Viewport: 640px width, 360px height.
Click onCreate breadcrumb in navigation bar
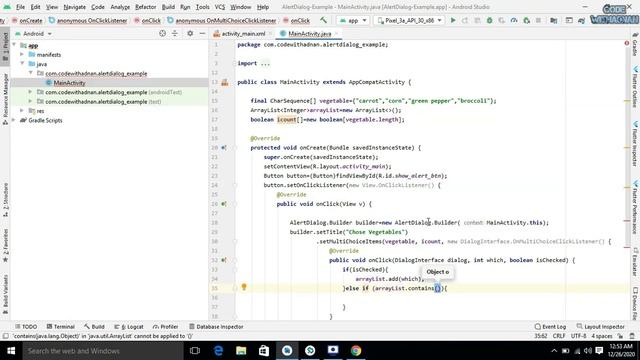[27, 20]
